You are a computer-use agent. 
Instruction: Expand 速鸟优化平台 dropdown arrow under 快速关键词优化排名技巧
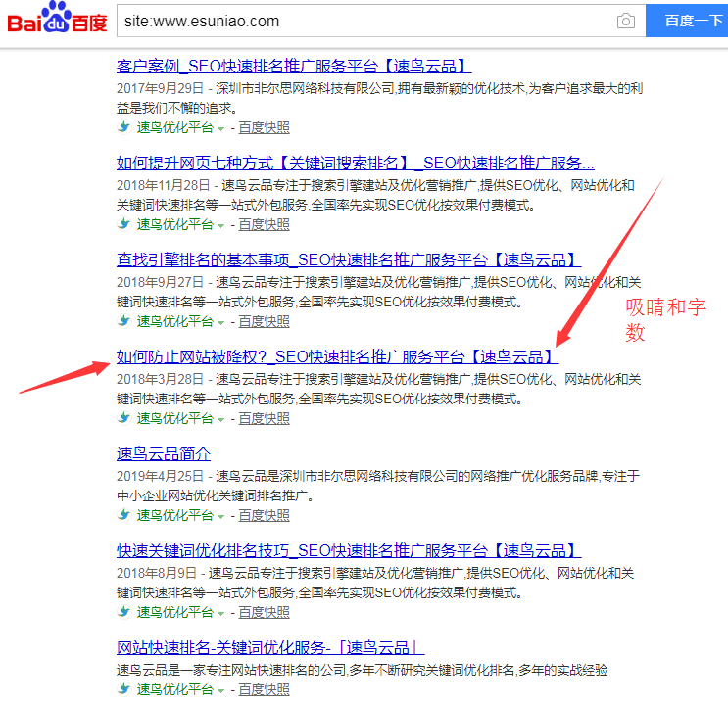coord(221,614)
